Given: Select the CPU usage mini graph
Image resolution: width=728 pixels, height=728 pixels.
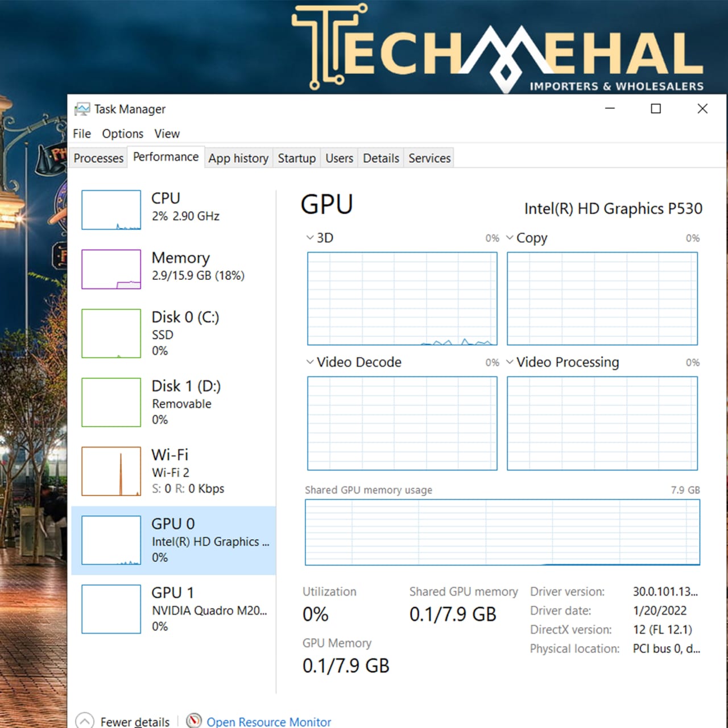Looking at the screenshot, I should pyautogui.click(x=111, y=210).
